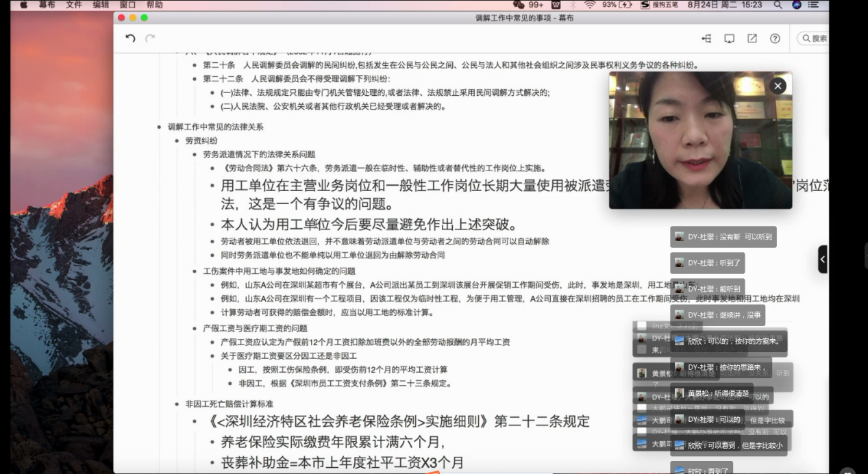
Task: Click the line 第二十二条 人民调解委员会不得受理
Action: 296,79
